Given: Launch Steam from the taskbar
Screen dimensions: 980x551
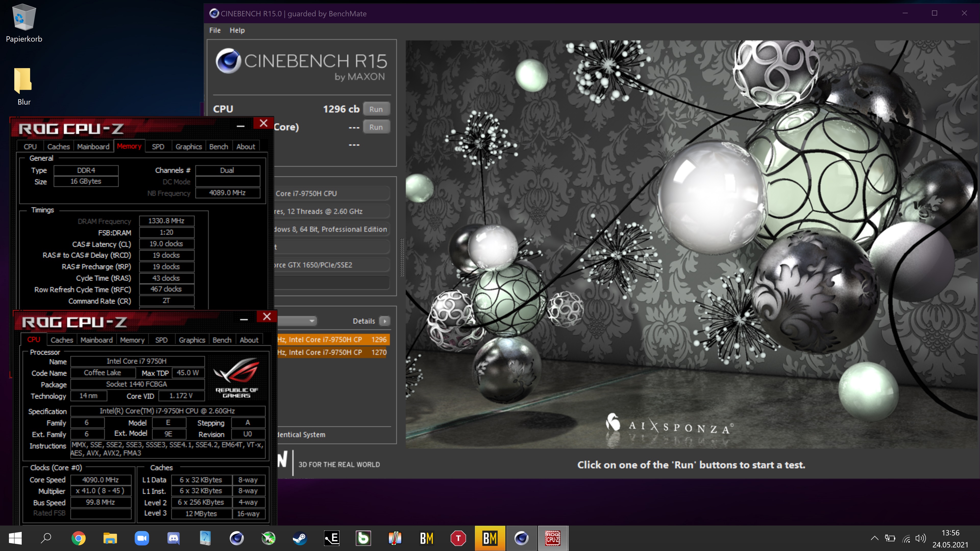Looking at the screenshot, I should pos(300,538).
